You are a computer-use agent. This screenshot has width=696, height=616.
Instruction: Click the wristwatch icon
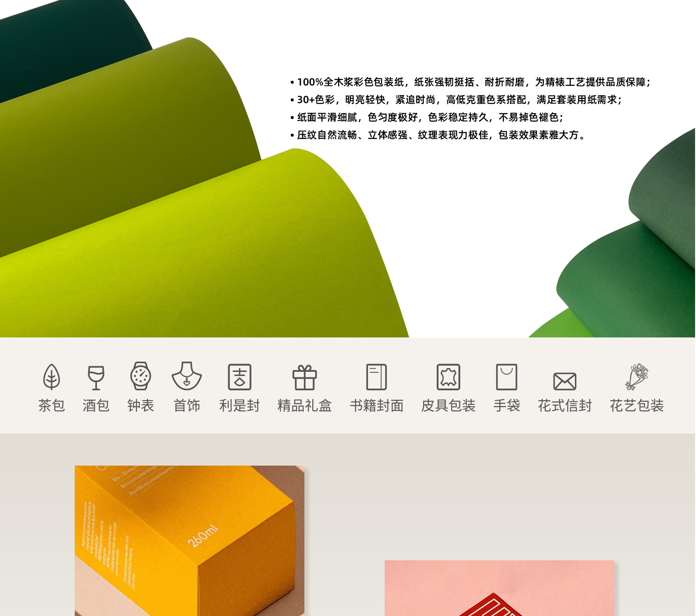[x=141, y=376]
